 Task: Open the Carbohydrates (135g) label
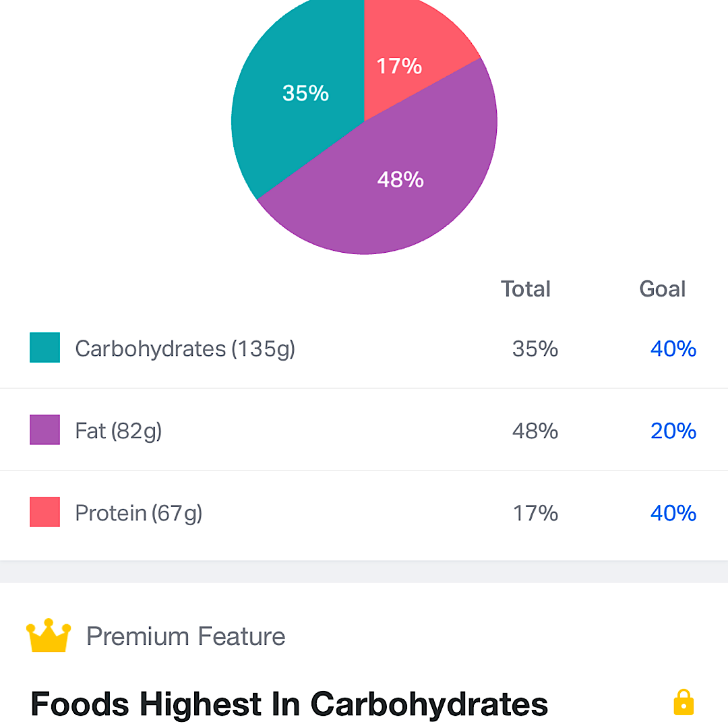[185, 348]
